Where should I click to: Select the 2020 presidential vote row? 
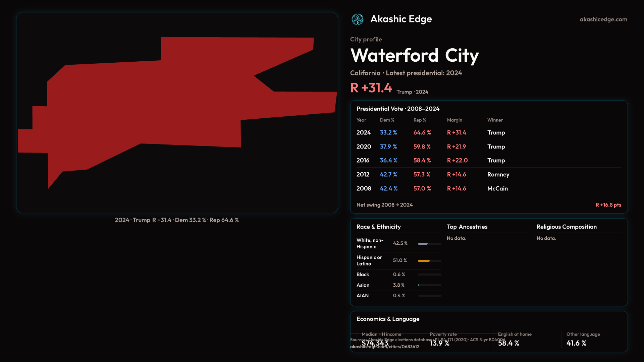tap(488, 147)
